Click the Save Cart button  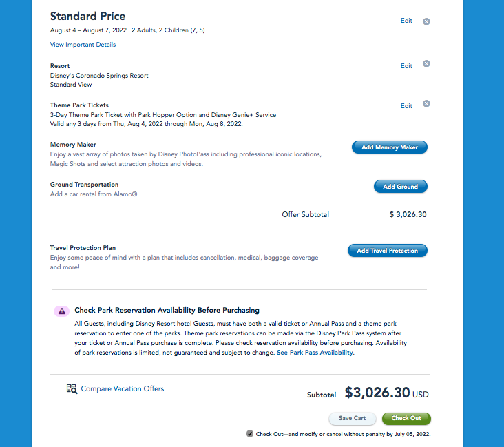(352, 418)
